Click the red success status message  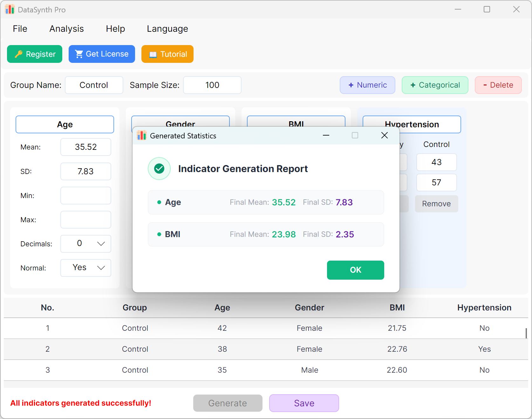click(81, 403)
